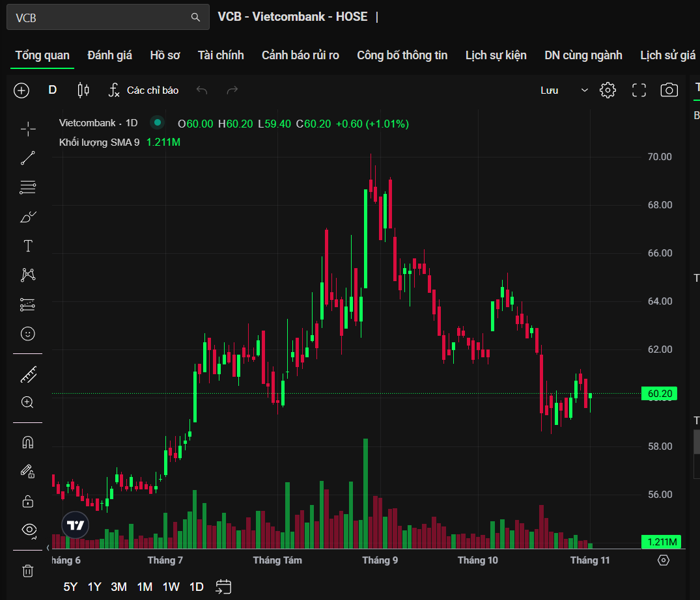Open the brush drawing tool
The width and height of the screenshot is (700, 600).
tap(28, 217)
